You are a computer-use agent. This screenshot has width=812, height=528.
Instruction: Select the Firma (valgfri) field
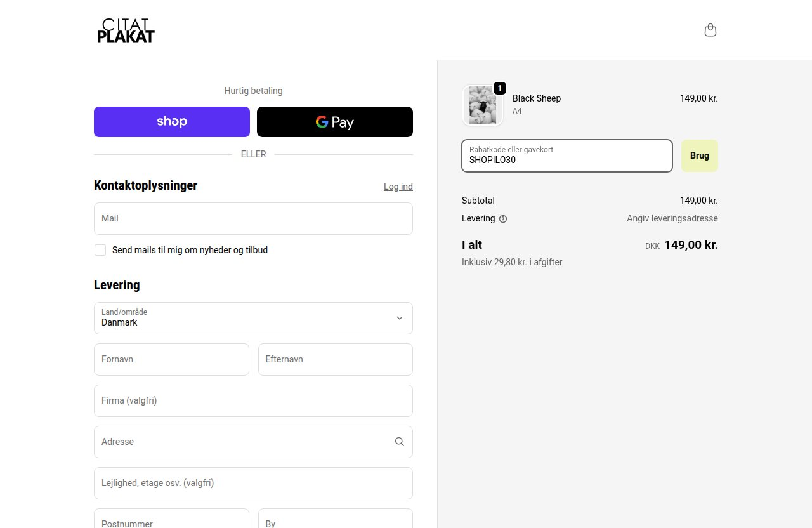coord(253,400)
